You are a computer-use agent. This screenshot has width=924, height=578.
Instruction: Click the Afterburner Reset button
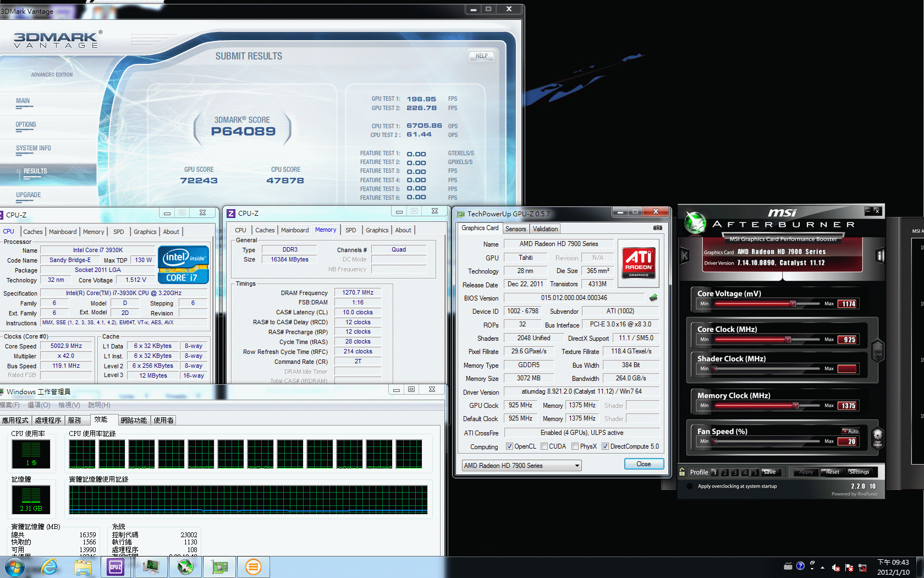click(x=833, y=472)
